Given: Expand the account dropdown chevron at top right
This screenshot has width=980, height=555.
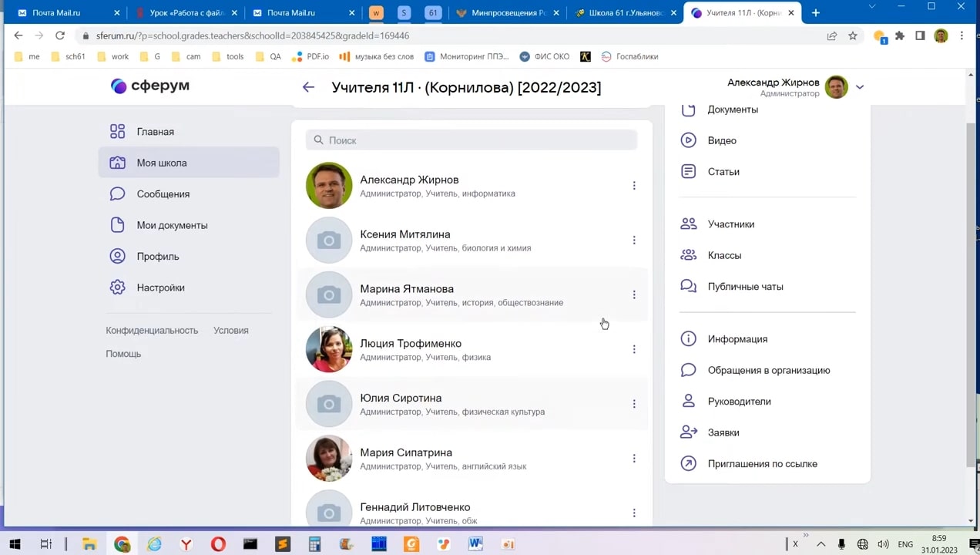Looking at the screenshot, I should click(x=860, y=87).
